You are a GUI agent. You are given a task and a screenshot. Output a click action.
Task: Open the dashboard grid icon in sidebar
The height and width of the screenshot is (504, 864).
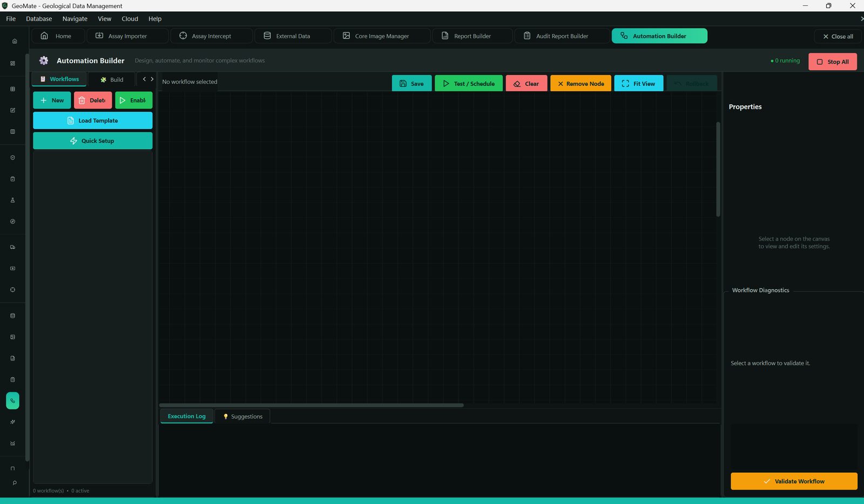pyautogui.click(x=12, y=63)
